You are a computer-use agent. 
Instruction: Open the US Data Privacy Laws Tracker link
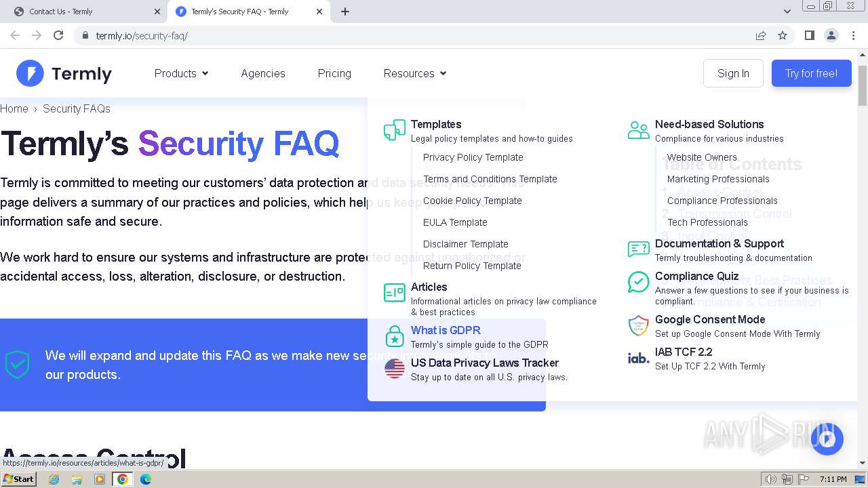click(x=485, y=363)
